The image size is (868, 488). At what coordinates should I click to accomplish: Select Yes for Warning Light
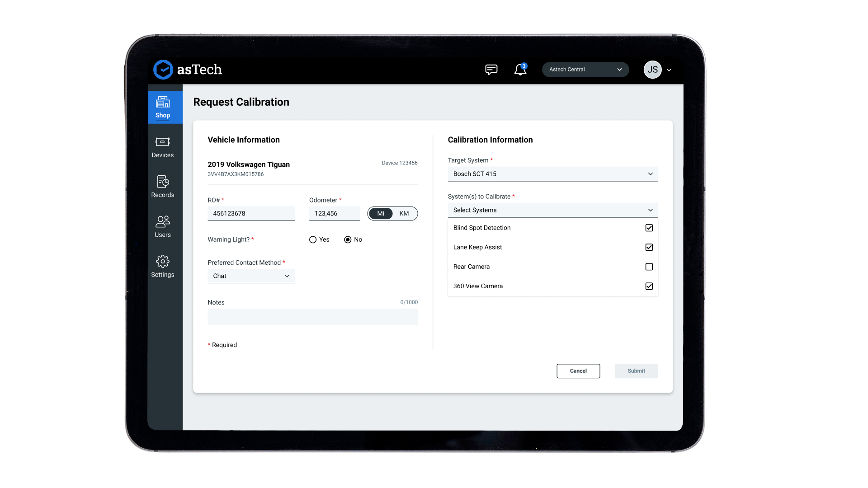pyautogui.click(x=313, y=240)
